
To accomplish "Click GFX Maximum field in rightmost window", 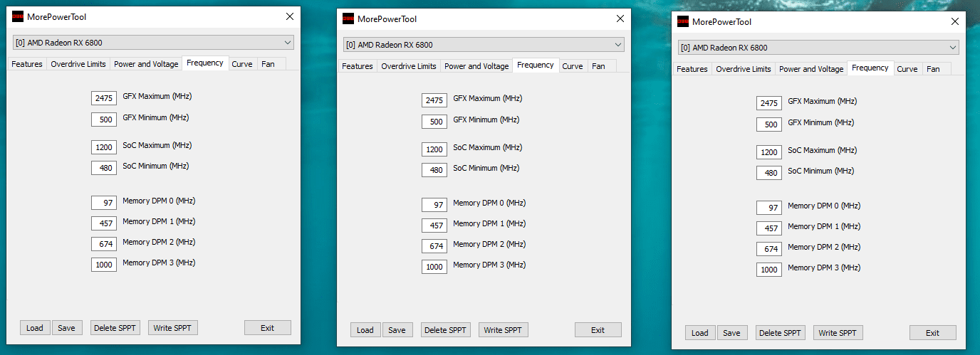I will [x=769, y=103].
